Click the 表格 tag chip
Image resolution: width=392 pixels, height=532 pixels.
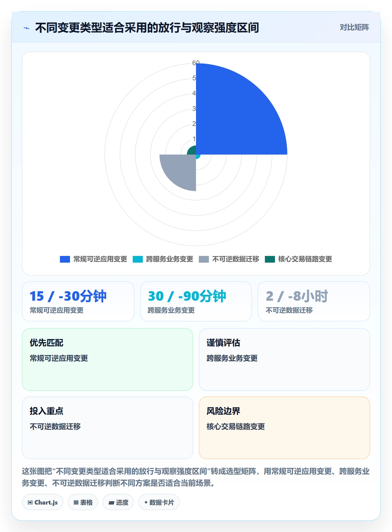coord(83,502)
